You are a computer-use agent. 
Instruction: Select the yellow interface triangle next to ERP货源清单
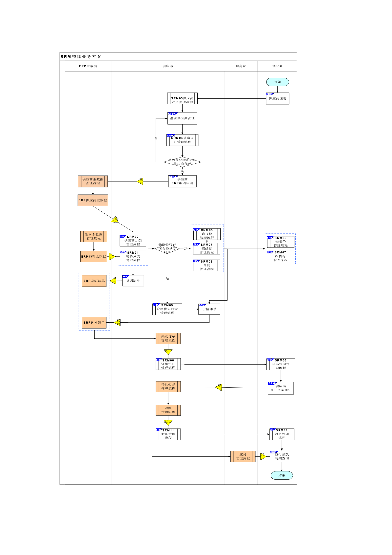113,281
